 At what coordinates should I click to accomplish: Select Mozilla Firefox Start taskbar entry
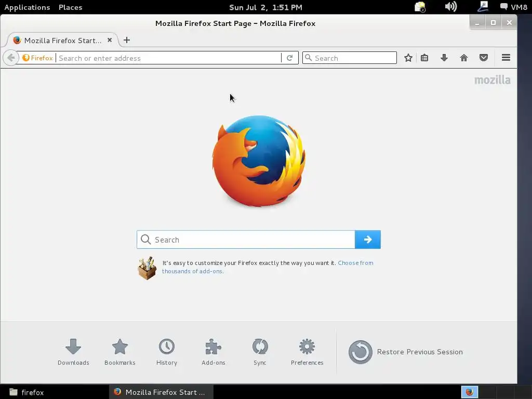pos(162,392)
